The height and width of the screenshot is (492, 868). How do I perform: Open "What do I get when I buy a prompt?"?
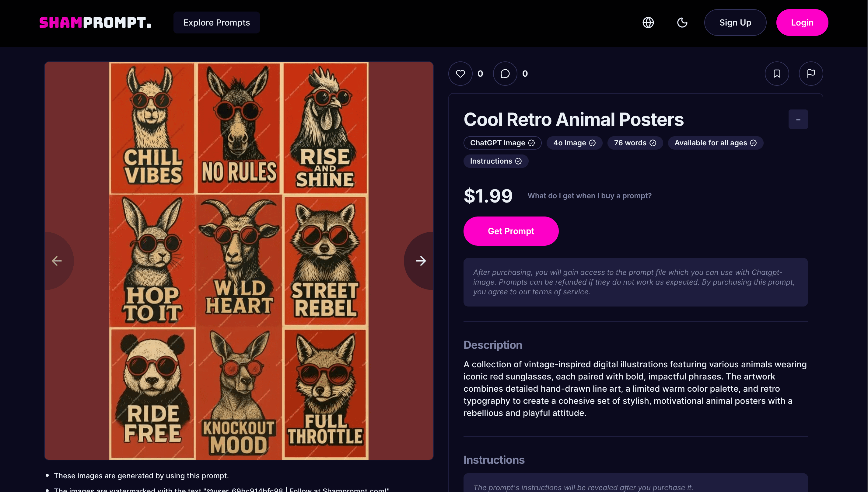pos(590,196)
